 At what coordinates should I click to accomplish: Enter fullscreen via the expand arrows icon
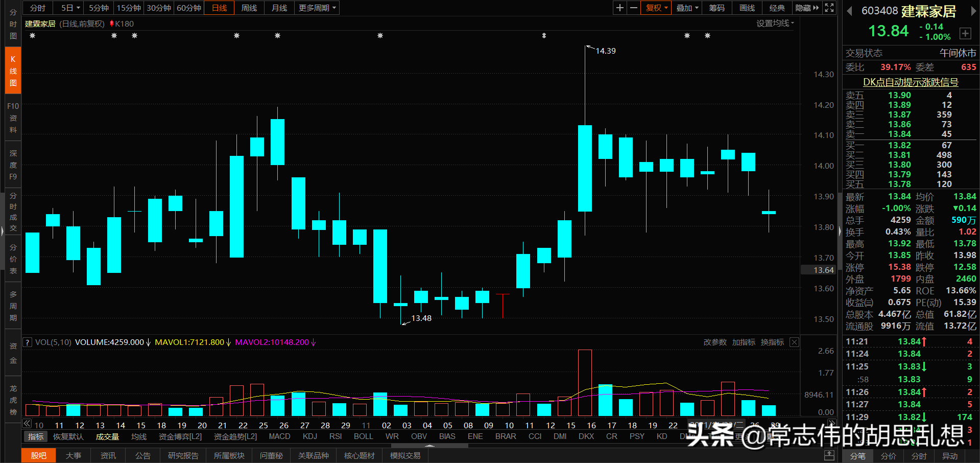pos(828,8)
